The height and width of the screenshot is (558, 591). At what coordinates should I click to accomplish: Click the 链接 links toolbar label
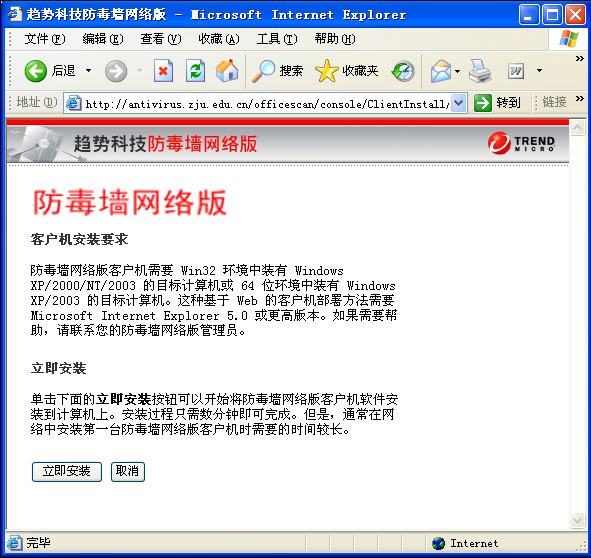coord(554,102)
